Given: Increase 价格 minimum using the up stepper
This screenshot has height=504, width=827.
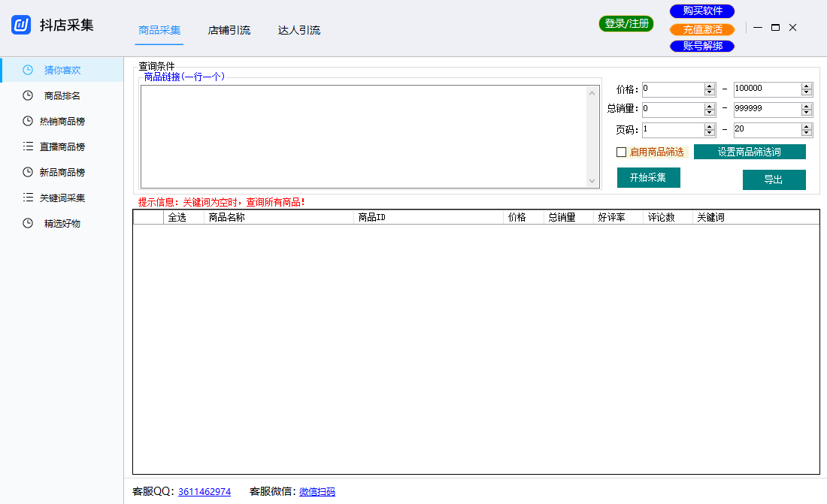Looking at the screenshot, I should 710,85.
